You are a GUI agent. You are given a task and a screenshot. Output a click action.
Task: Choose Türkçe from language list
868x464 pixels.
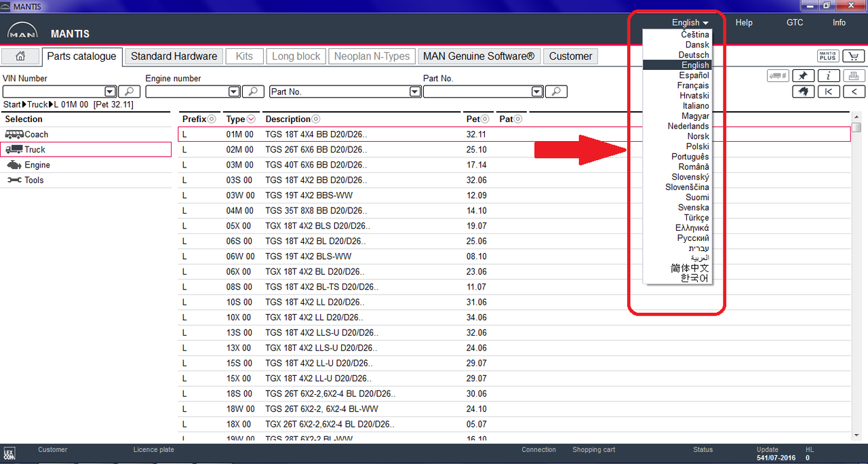(x=677, y=218)
